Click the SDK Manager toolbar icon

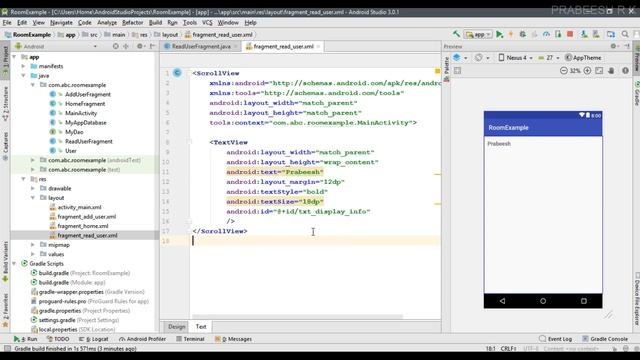pyautogui.click(x=596, y=35)
